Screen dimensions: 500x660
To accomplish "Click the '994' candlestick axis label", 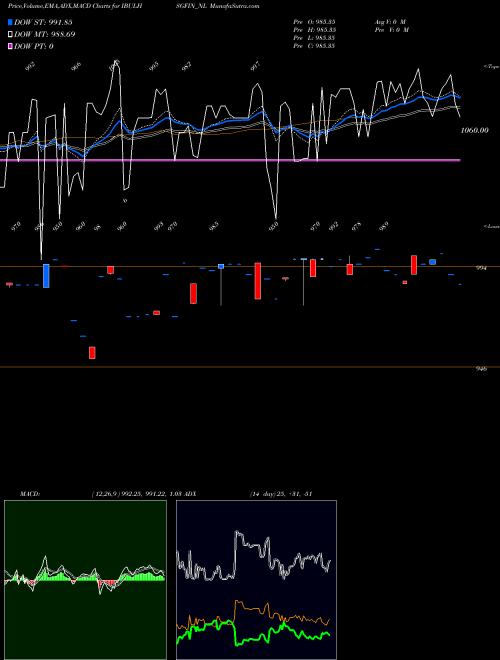I will [481, 268].
